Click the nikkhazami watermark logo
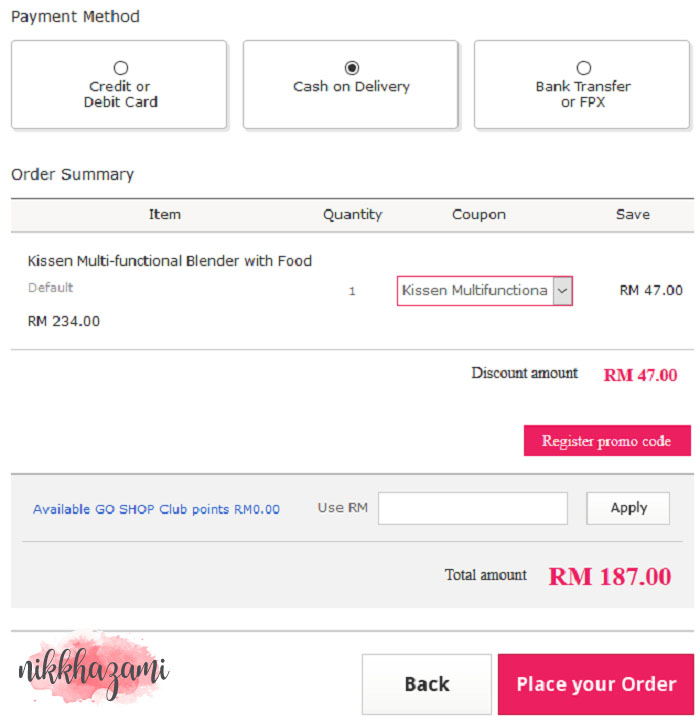700x723 pixels. click(x=93, y=668)
